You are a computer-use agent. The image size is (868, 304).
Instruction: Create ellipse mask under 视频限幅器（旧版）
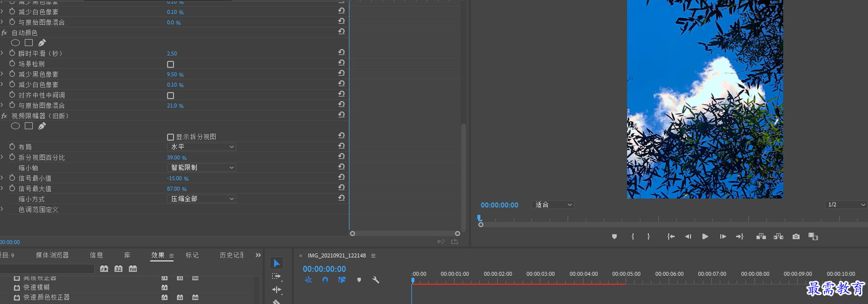[x=15, y=126]
